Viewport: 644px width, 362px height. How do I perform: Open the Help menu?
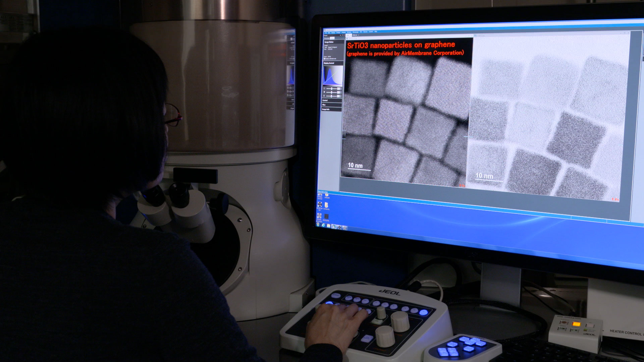(376, 32)
